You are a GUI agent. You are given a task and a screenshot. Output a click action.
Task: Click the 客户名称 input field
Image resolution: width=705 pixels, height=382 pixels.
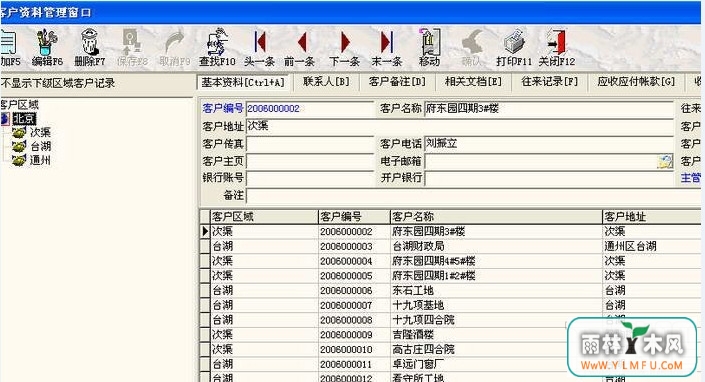pos(549,108)
